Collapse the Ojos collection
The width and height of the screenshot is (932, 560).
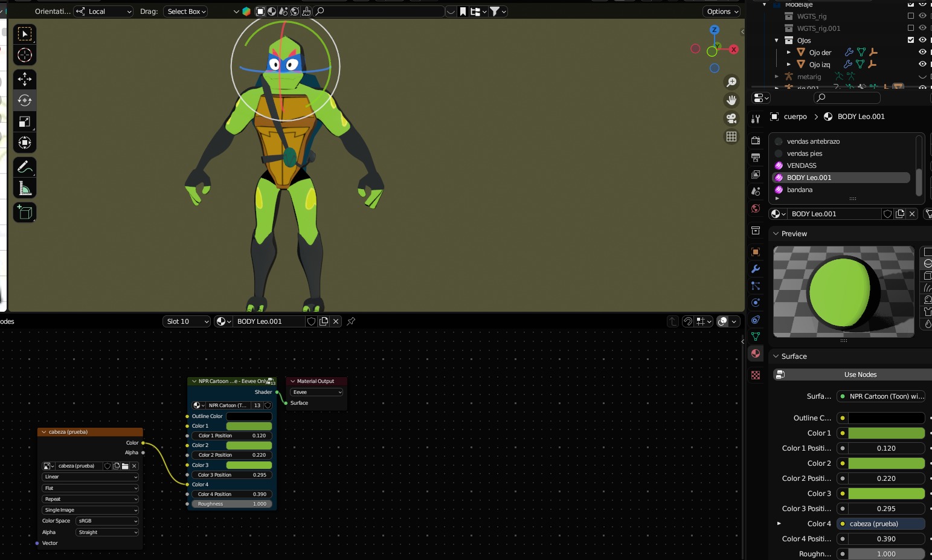coord(777,40)
